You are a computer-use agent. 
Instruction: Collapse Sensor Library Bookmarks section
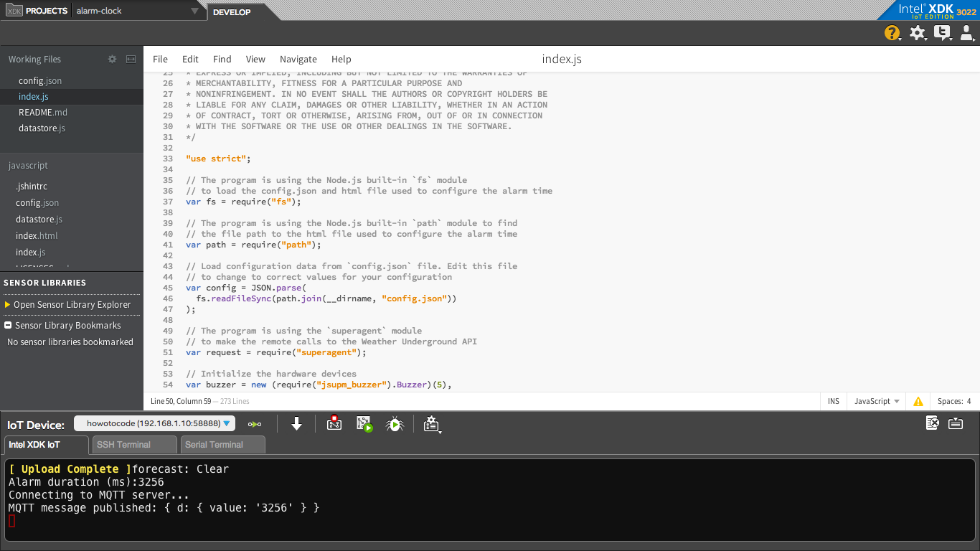coord(7,325)
